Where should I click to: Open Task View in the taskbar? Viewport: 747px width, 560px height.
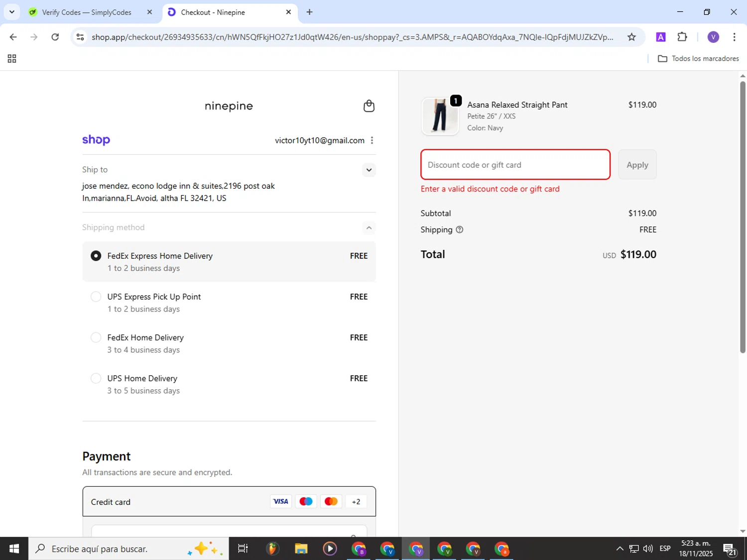[243, 549]
